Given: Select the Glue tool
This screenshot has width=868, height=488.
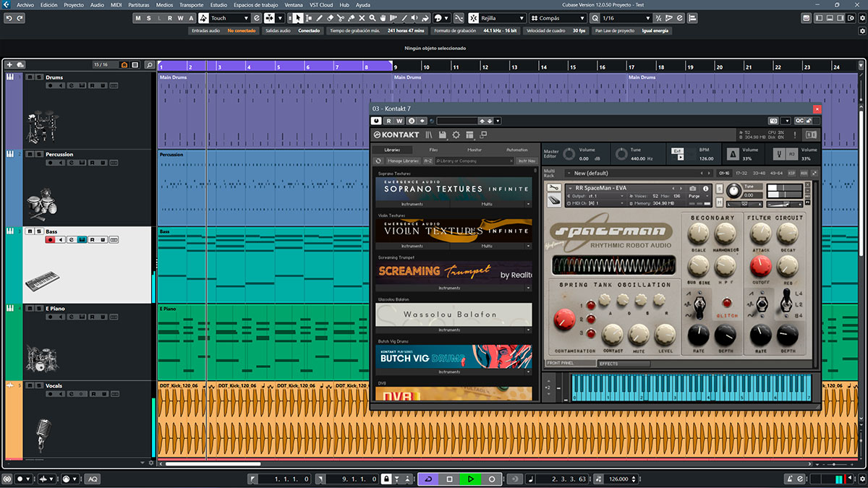Looking at the screenshot, I should [352, 18].
